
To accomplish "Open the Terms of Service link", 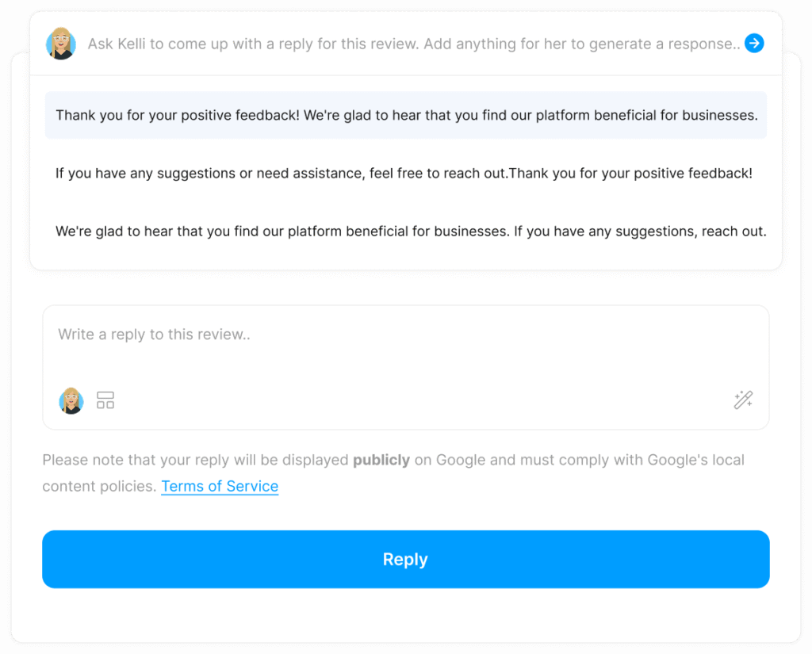I will 220,487.
